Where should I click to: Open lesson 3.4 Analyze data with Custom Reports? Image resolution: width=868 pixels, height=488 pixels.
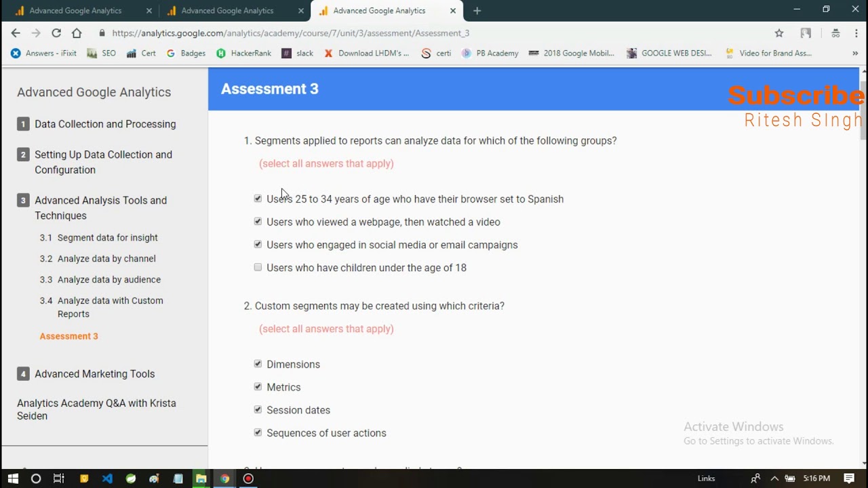[102, 307]
